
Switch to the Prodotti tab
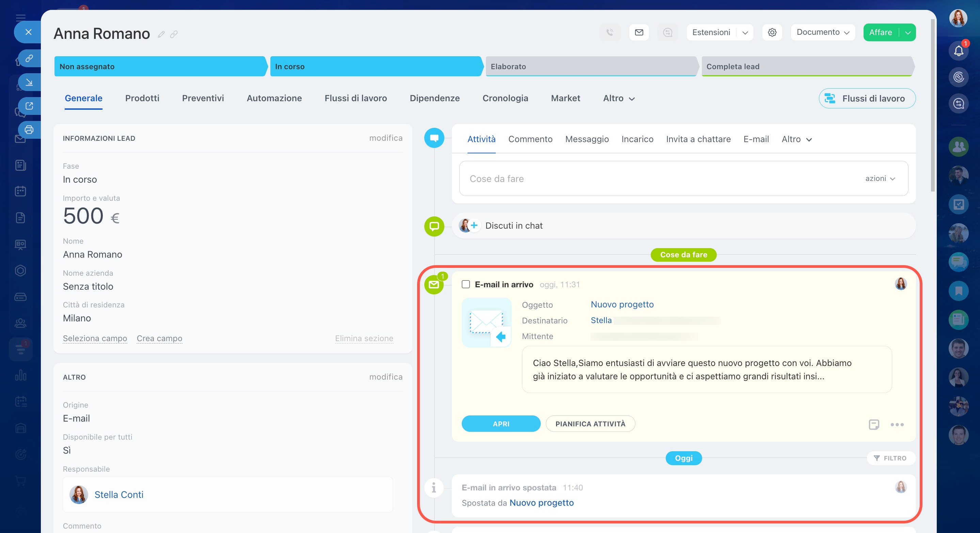point(142,98)
